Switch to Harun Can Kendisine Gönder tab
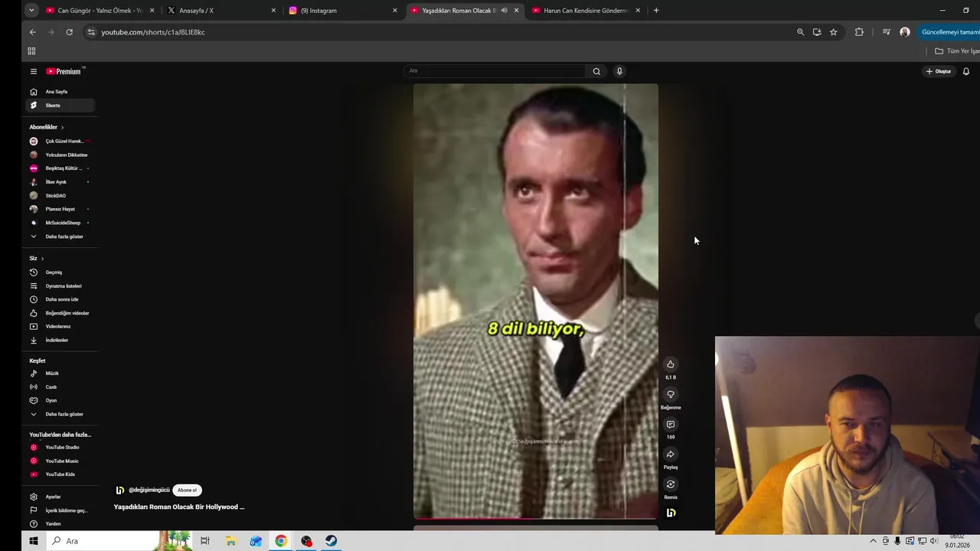Screen dimensions: 980x551 point(586,11)
